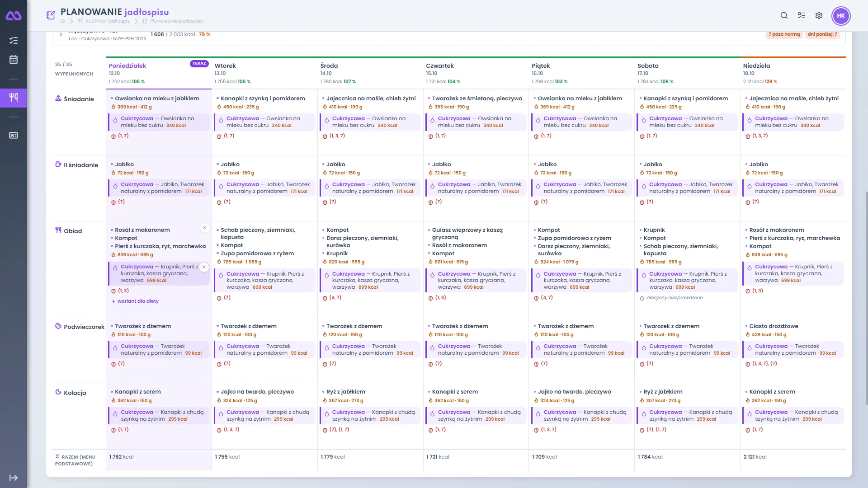The width and height of the screenshot is (868, 488).
Task: Expand the sidebar with arrow icon
Action: [x=14, y=478]
